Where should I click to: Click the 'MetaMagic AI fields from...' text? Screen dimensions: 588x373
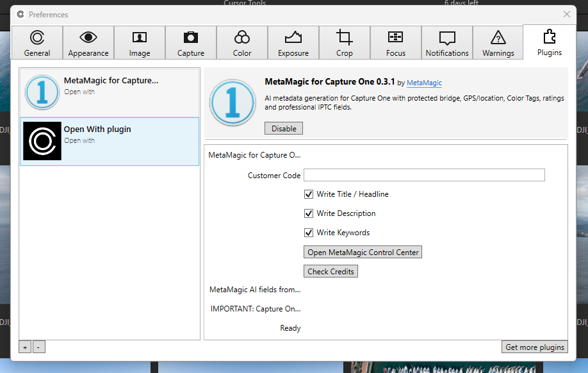click(255, 290)
